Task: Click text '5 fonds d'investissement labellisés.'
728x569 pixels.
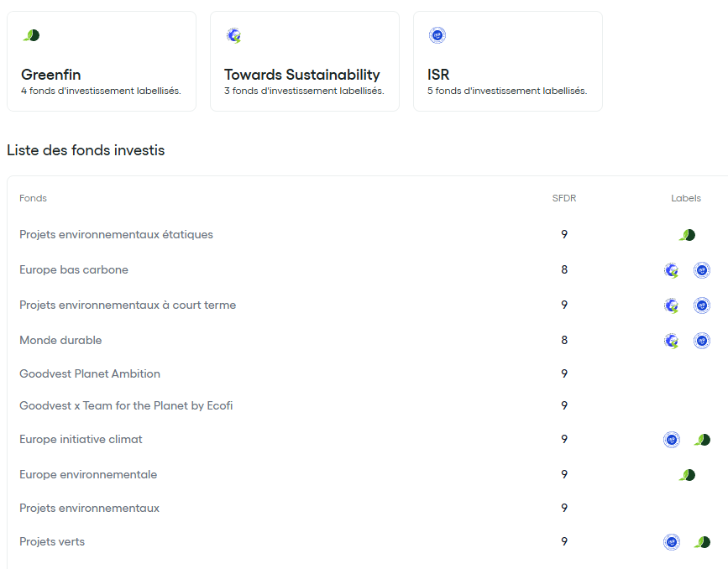Action: [507, 91]
